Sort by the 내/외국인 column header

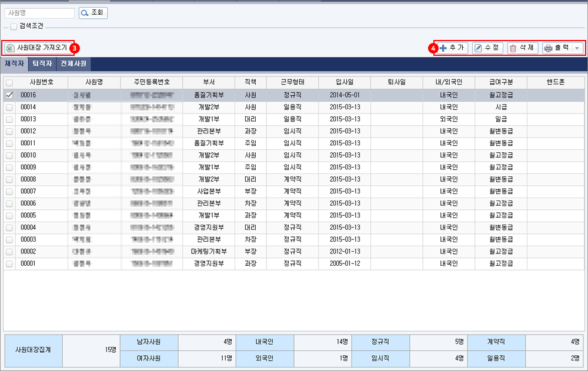pos(449,82)
